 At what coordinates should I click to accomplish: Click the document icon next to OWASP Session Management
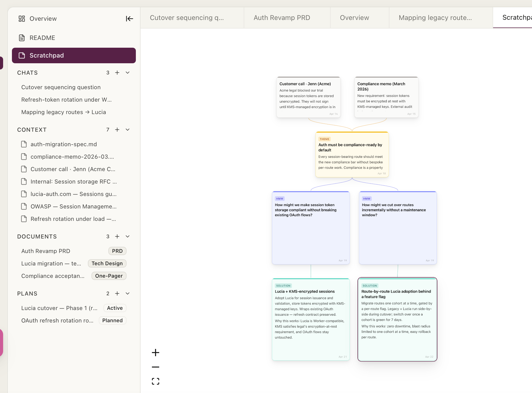click(x=24, y=206)
